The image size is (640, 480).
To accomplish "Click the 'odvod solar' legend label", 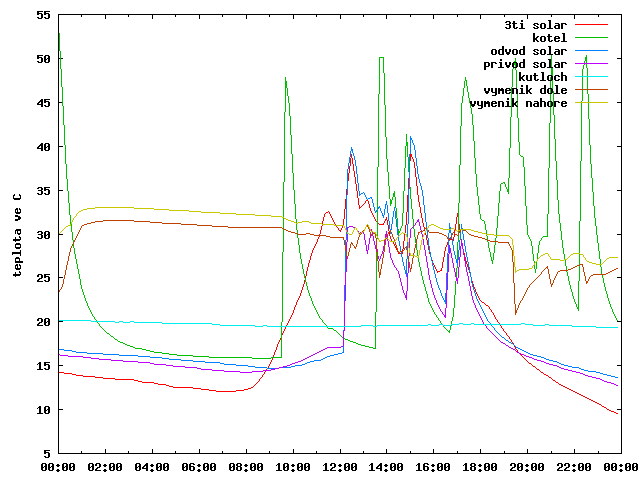I will [529, 51].
